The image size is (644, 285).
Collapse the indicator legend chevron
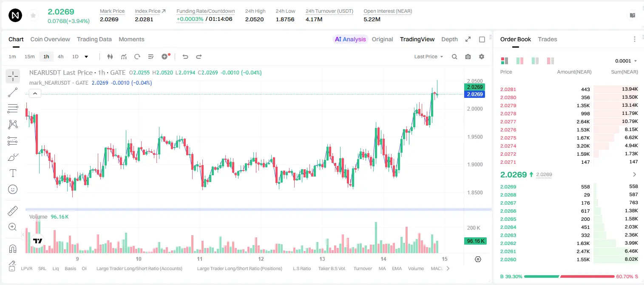pos(35,93)
